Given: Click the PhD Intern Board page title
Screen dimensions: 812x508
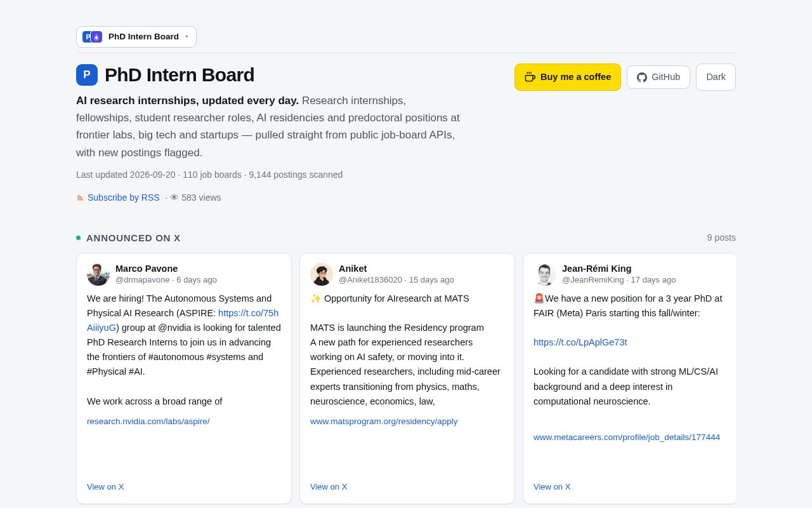Looking at the screenshot, I should point(180,75).
